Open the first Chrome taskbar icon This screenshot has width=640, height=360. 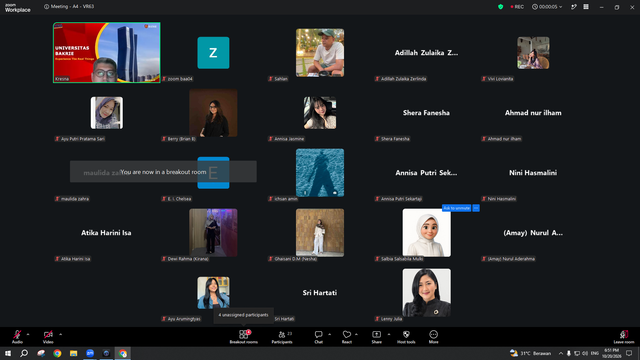[57, 353]
